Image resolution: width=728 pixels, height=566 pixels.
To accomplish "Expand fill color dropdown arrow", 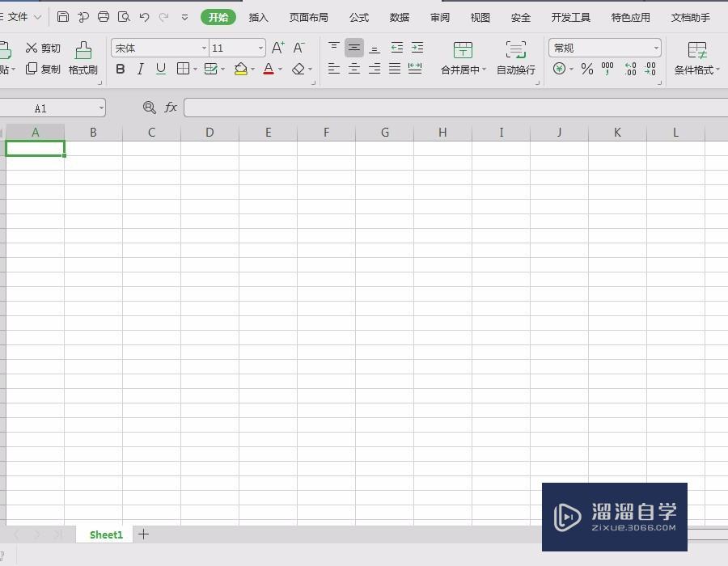I will pyautogui.click(x=252, y=70).
